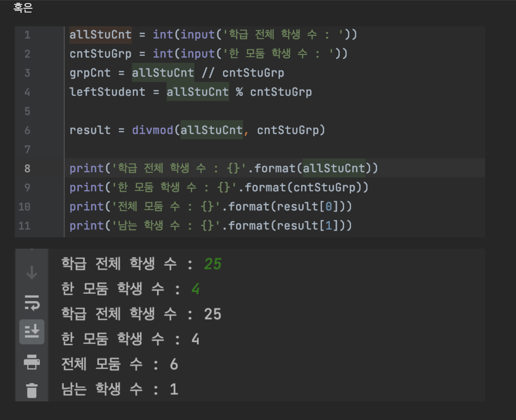Click line number 1 in the gutter
The width and height of the screenshot is (516, 420).
click(27, 34)
